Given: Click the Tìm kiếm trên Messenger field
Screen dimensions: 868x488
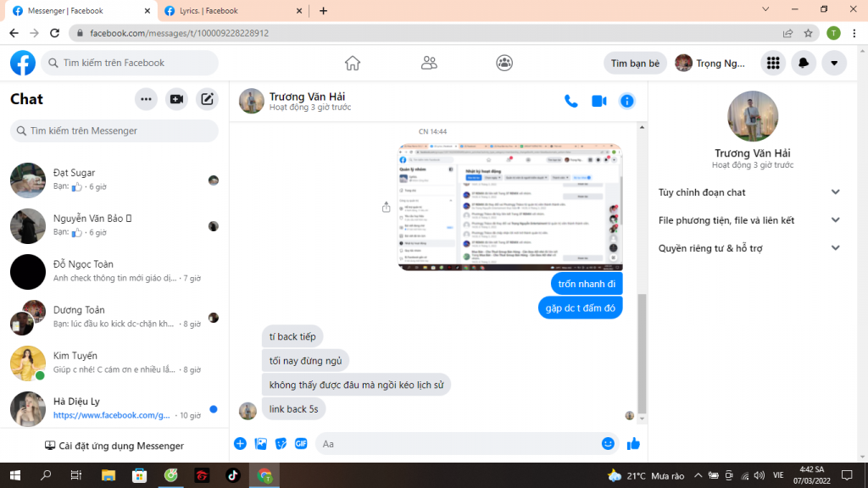Looking at the screenshot, I should click(114, 131).
